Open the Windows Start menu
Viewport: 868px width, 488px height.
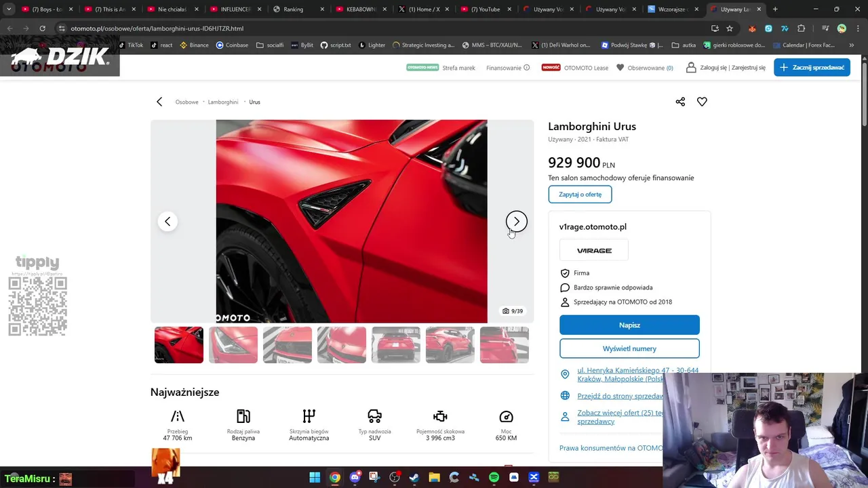tap(315, 478)
